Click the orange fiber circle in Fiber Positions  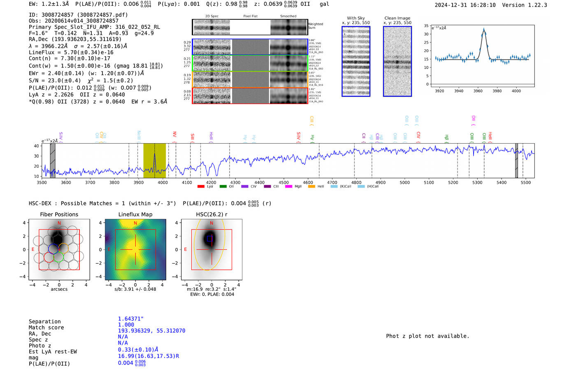(x=63, y=248)
